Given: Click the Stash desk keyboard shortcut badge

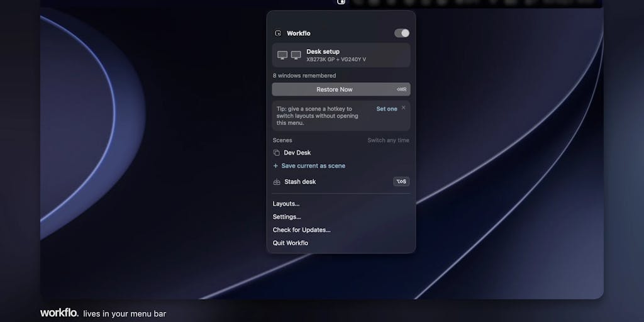Looking at the screenshot, I should (x=401, y=182).
